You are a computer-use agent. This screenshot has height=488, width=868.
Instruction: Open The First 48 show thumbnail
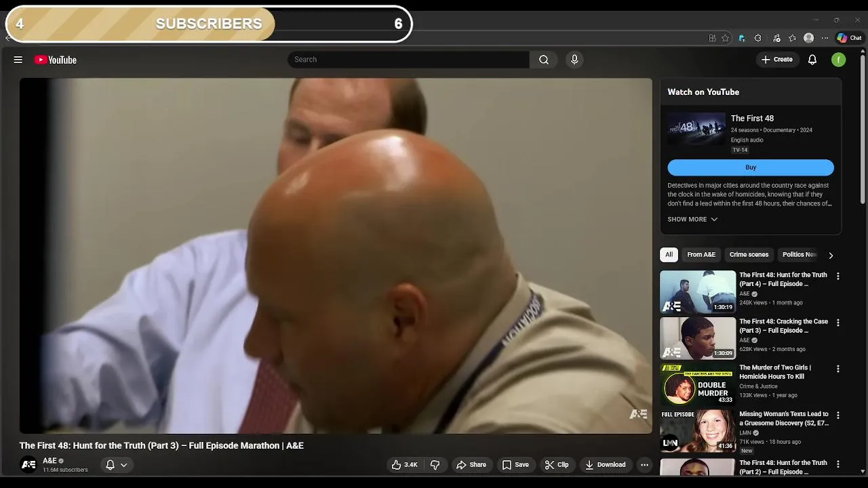pyautogui.click(x=696, y=129)
